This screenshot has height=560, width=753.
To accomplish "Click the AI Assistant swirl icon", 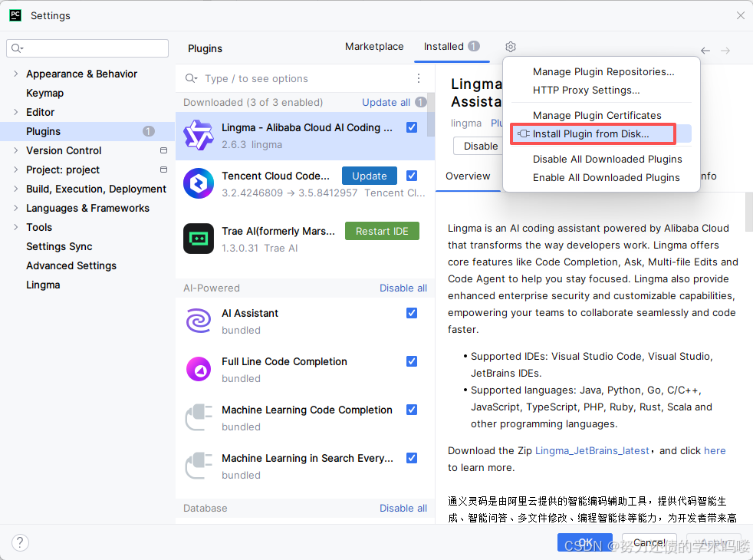I will click(x=199, y=321).
